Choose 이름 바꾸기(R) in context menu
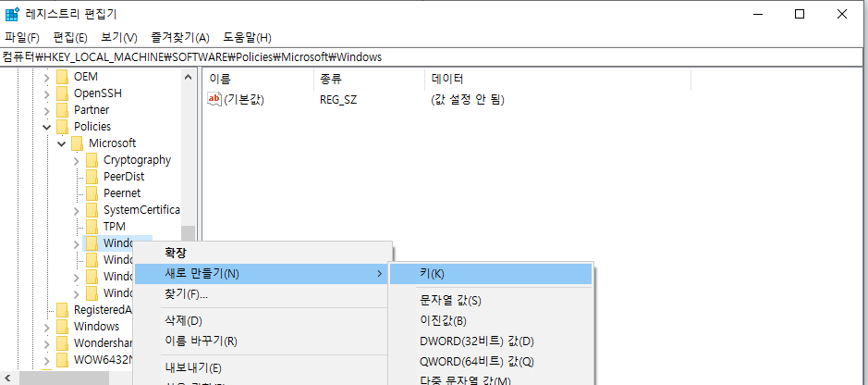The width and height of the screenshot is (868, 385). 263,341
